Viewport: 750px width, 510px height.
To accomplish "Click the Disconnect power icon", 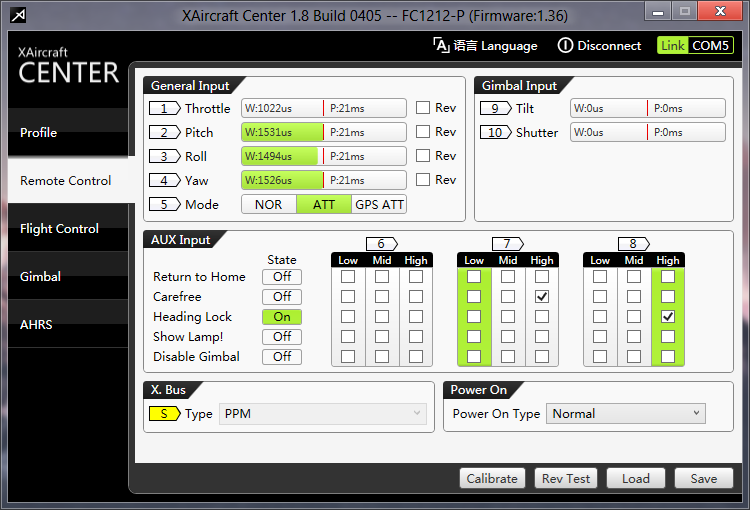I will coord(565,45).
